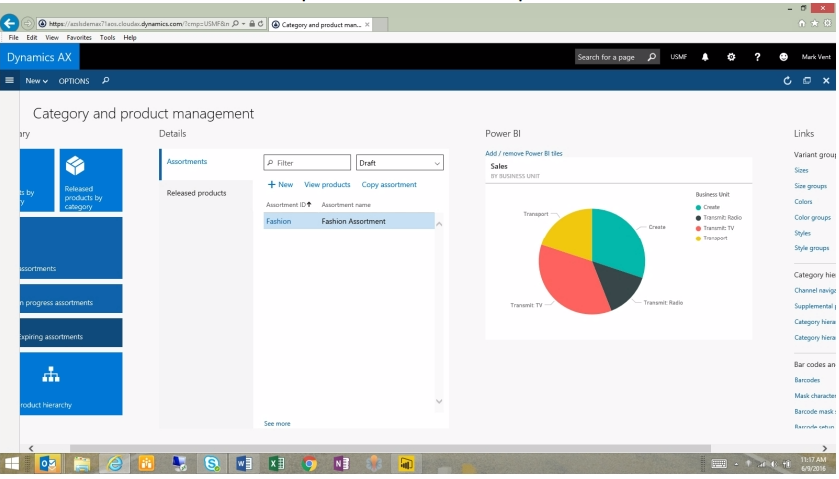Open the settings gear in header
Screen dimensions: 839x479
pos(731,57)
